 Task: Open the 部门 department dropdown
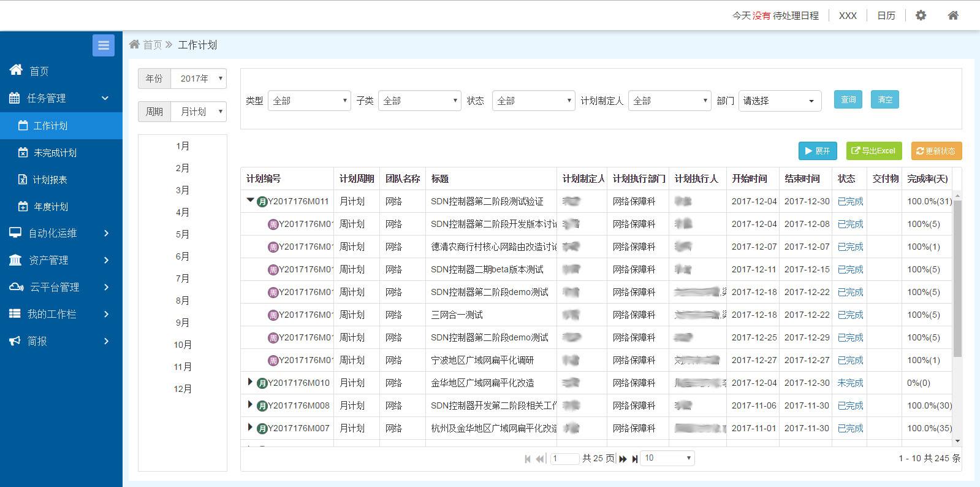pyautogui.click(x=780, y=101)
